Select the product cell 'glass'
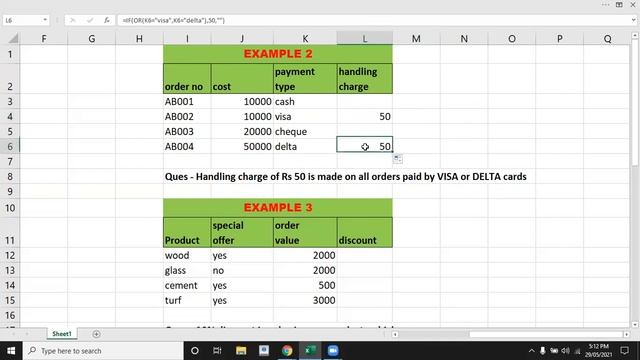Screen dimensions: 640x360 click(x=187, y=270)
